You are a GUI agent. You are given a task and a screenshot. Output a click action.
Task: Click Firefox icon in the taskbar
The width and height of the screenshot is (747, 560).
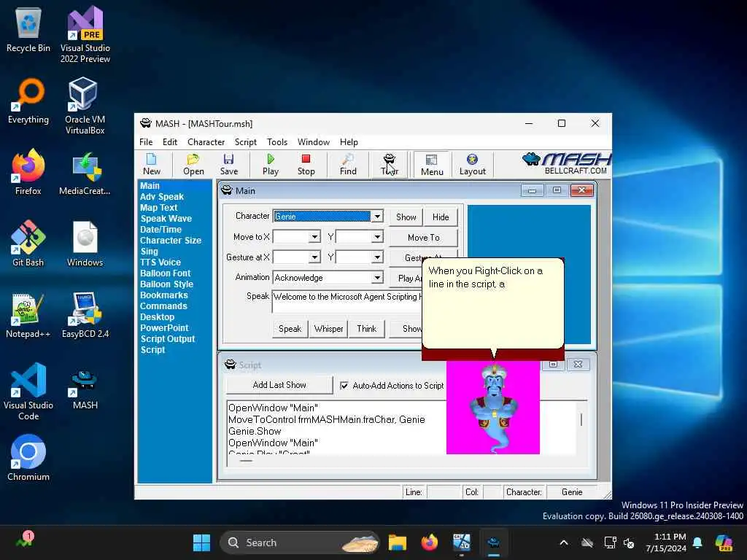click(x=429, y=542)
